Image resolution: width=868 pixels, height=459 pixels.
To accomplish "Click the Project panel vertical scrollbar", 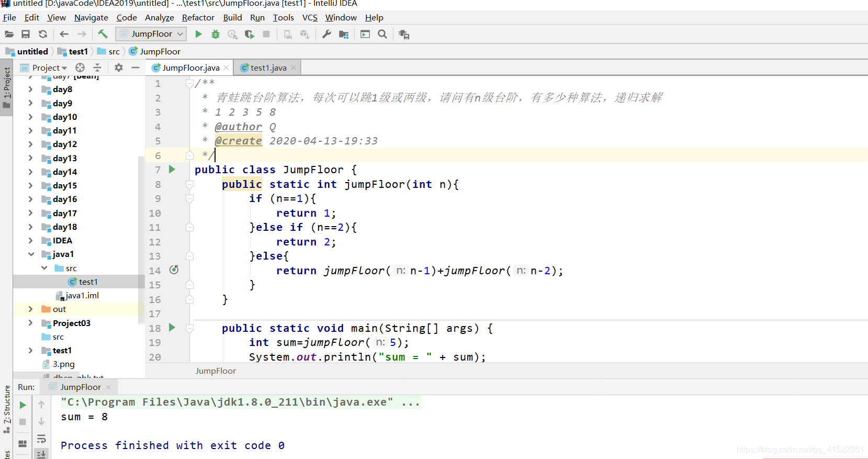I will (141, 239).
